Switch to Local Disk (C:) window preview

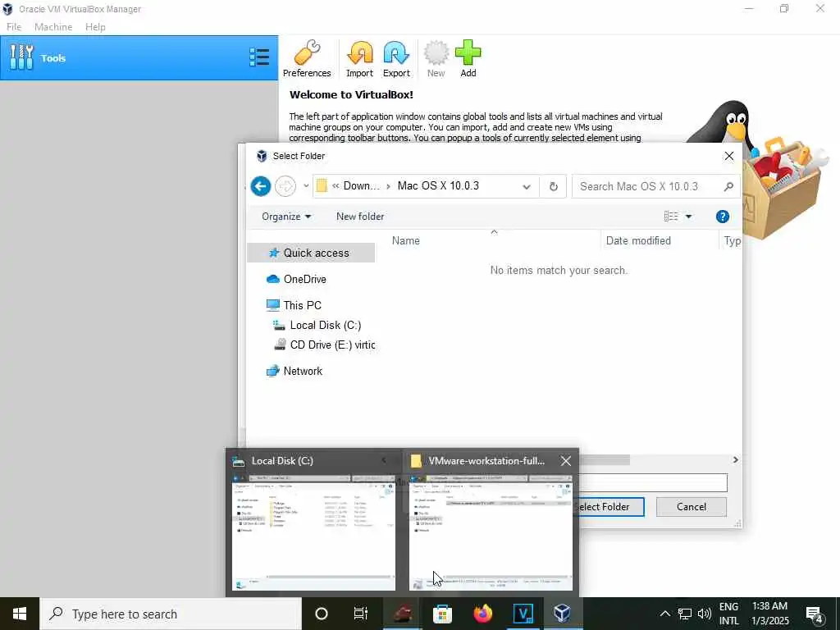coord(313,523)
